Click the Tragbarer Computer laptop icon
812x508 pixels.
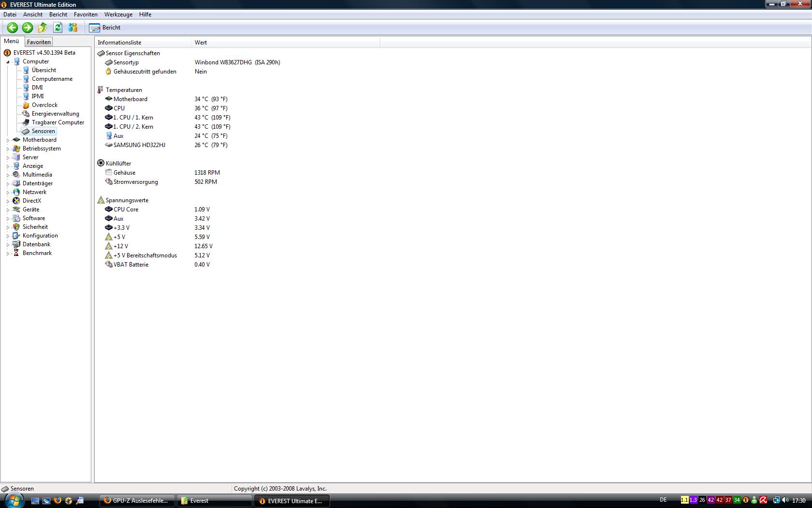click(26, 122)
